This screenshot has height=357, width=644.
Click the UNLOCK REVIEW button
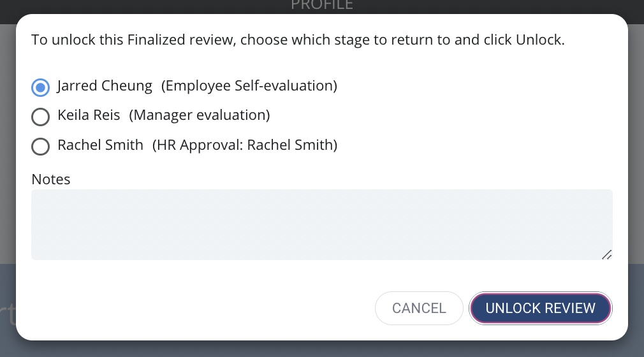coord(540,308)
